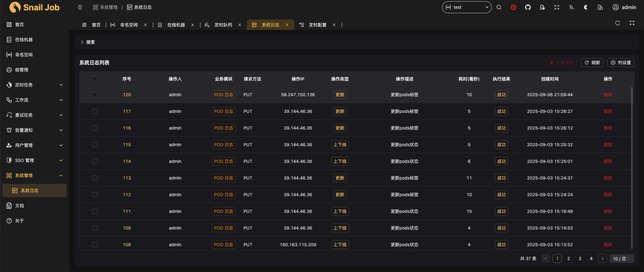Collapse the sidebar menu icon

coord(80,7)
